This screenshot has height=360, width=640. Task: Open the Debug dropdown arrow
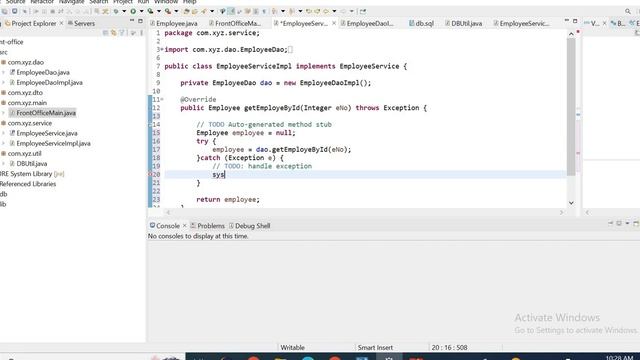click(x=124, y=11)
